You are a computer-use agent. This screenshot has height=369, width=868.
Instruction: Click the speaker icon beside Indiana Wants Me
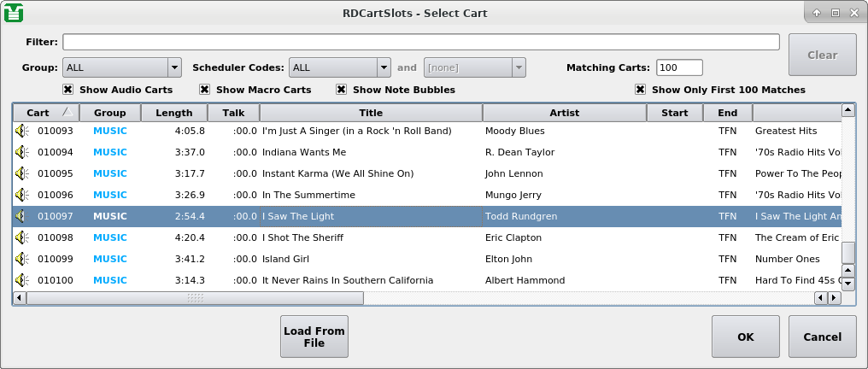coord(21,153)
